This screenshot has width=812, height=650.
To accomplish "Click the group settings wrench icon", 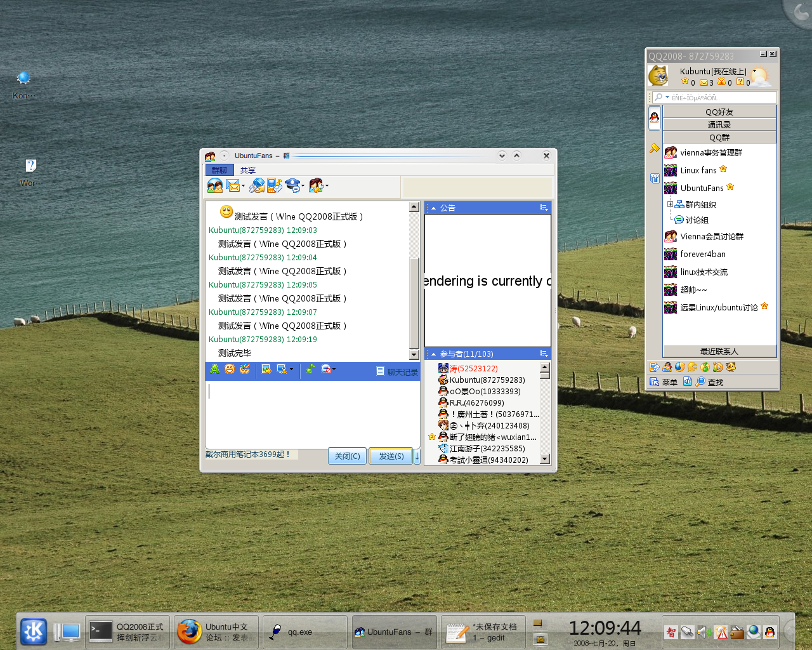I will pyautogui.click(x=316, y=185).
